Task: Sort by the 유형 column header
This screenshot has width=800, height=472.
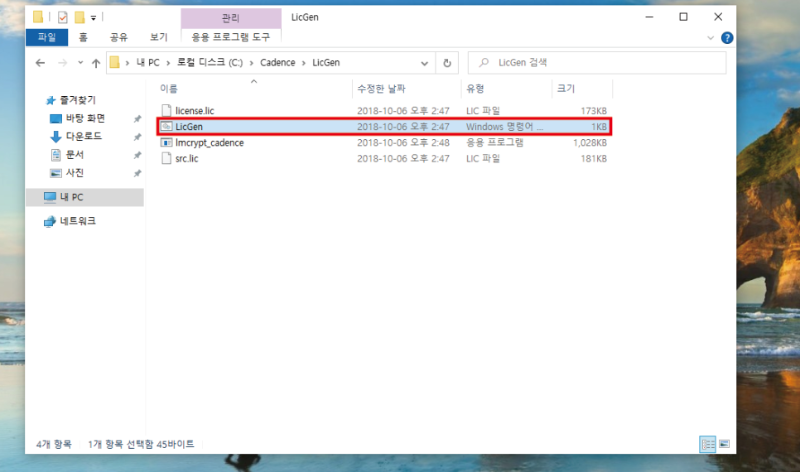Action: (475, 89)
